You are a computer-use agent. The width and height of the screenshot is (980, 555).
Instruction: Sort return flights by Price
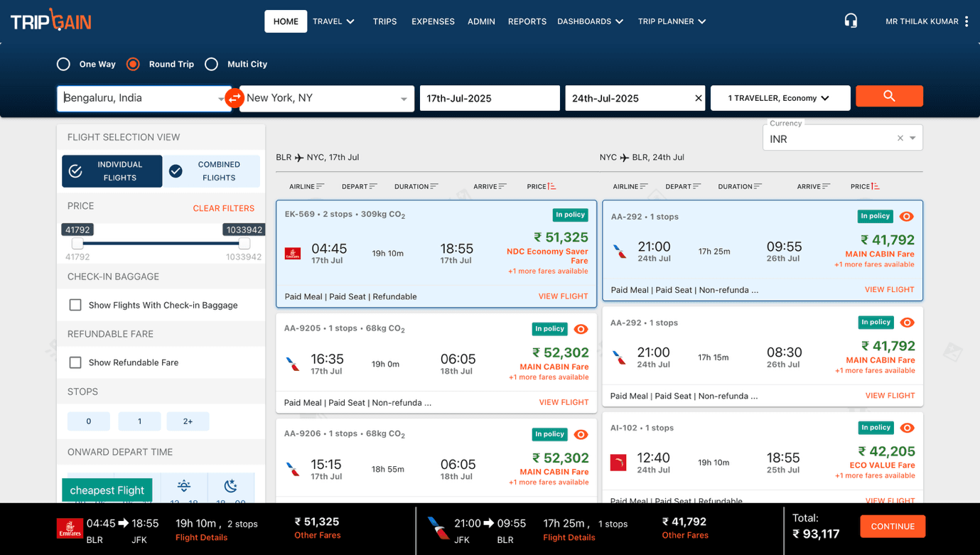click(x=865, y=186)
